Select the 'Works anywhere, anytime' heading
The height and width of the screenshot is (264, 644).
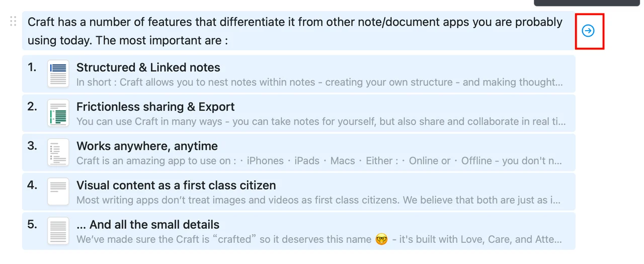(x=147, y=146)
